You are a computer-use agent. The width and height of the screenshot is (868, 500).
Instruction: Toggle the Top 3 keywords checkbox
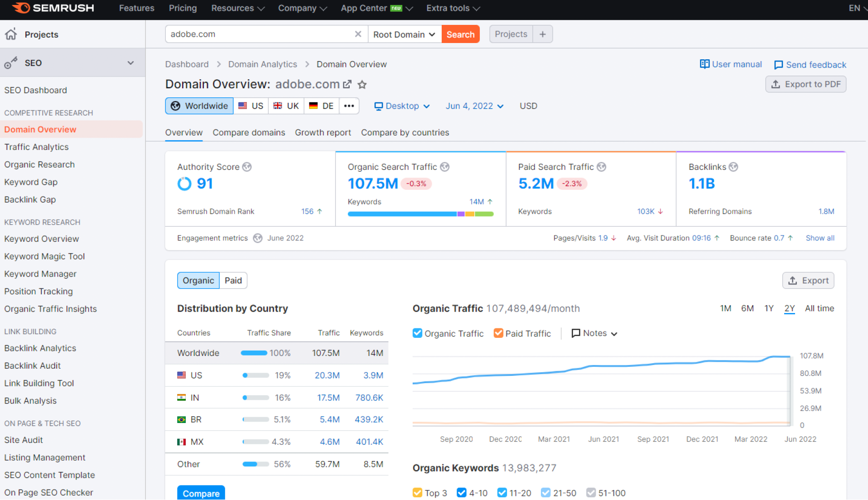417,492
